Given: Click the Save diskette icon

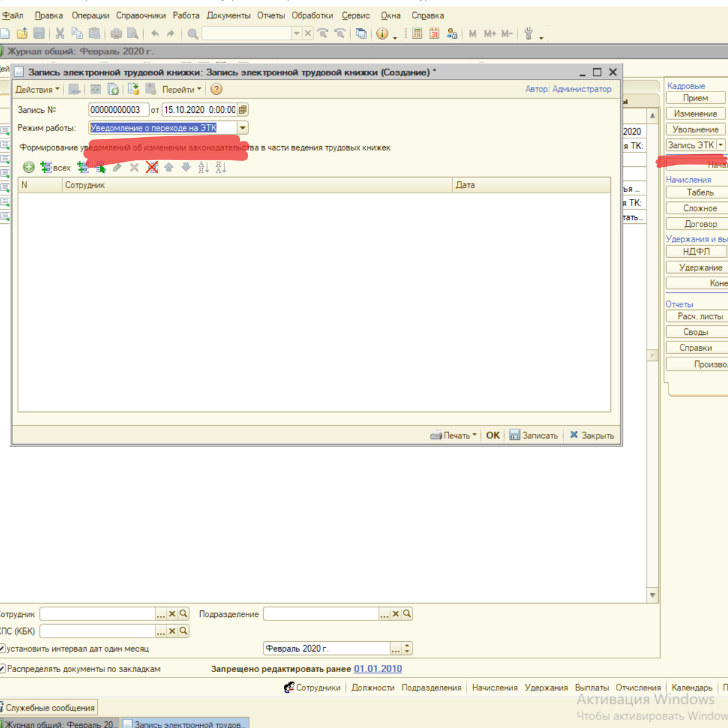Looking at the screenshot, I should pos(39,34).
